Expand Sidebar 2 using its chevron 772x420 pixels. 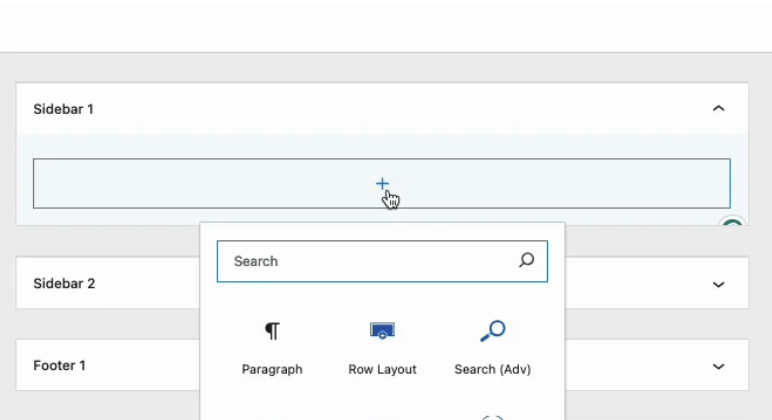[x=718, y=284]
